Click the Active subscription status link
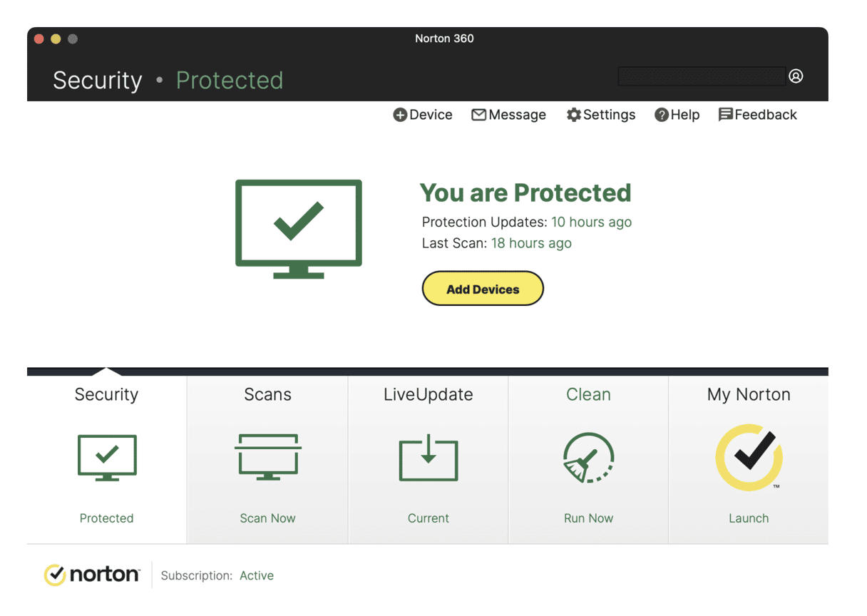 coord(257,575)
